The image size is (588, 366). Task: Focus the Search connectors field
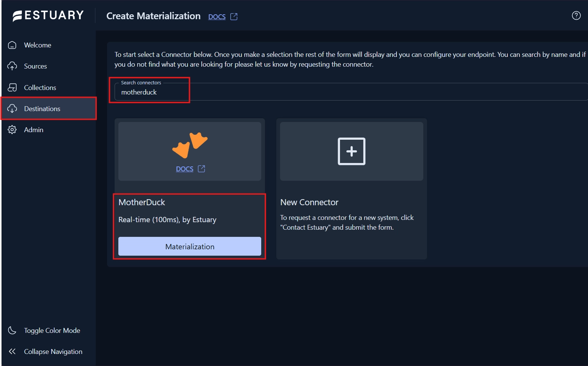pos(351,92)
